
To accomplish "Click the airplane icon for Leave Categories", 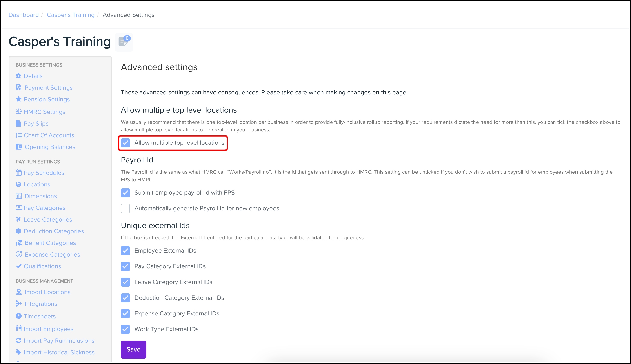I will (18, 219).
